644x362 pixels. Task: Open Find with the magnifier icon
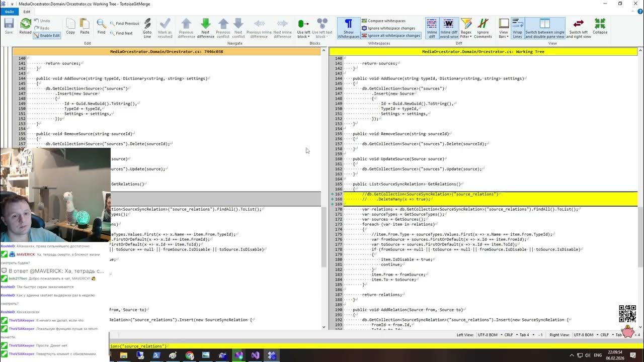[x=101, y=26]
